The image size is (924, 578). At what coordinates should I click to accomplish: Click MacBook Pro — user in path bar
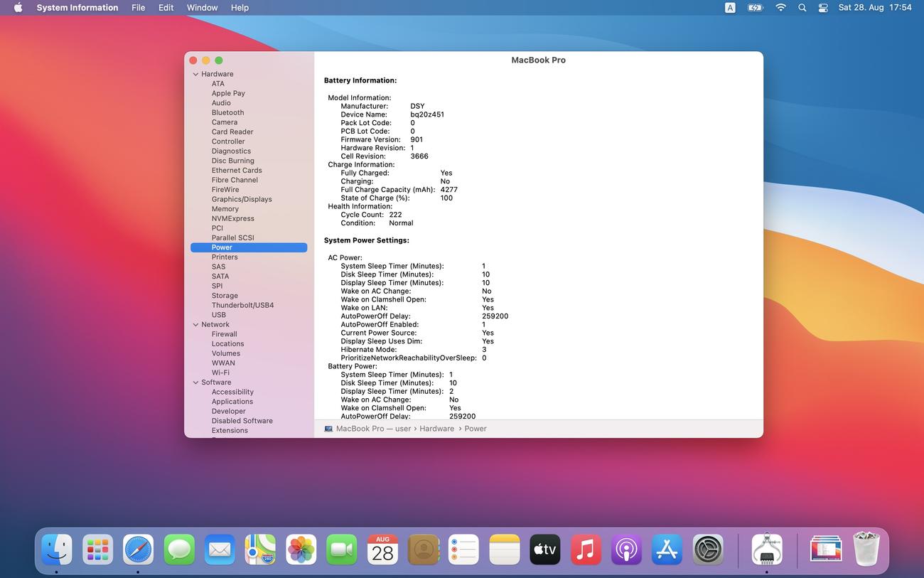[x=367, y=429]
